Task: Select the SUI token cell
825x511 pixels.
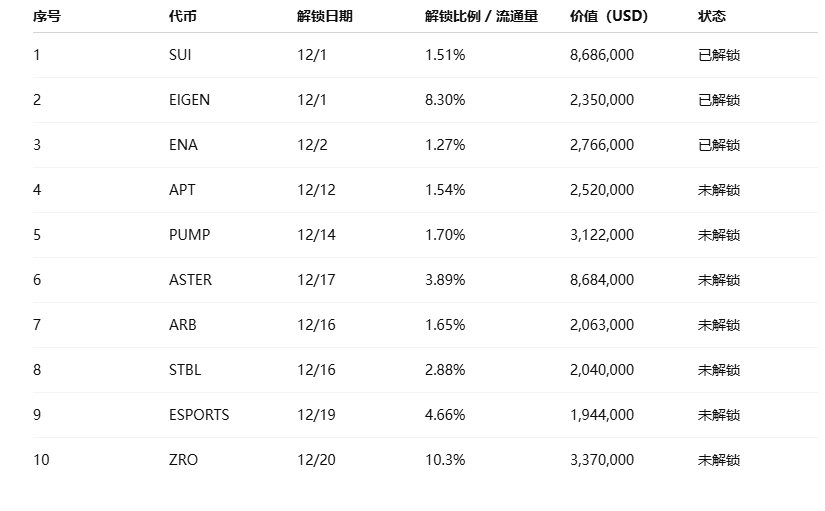Action: pyautogui.click(x=180, y=55)
